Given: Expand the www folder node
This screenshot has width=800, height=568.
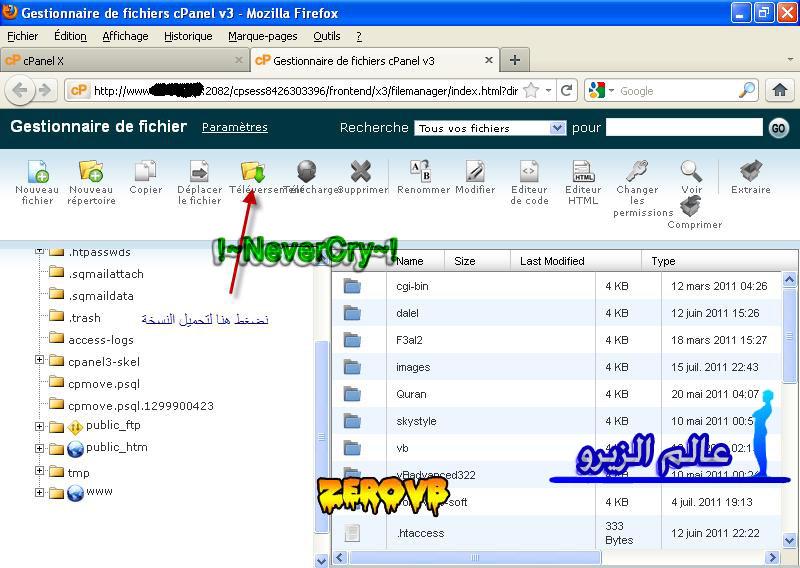Looking at the screenshot, I should [39, 492].
